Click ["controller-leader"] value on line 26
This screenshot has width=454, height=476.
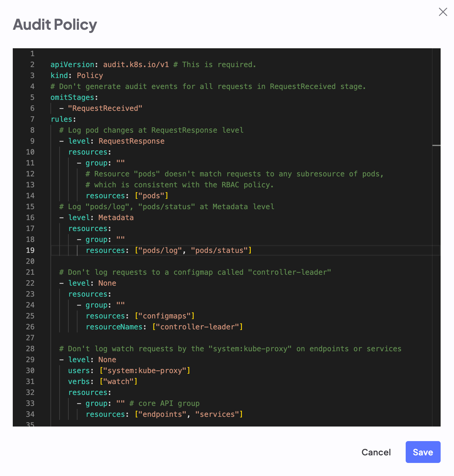[198, 327]
